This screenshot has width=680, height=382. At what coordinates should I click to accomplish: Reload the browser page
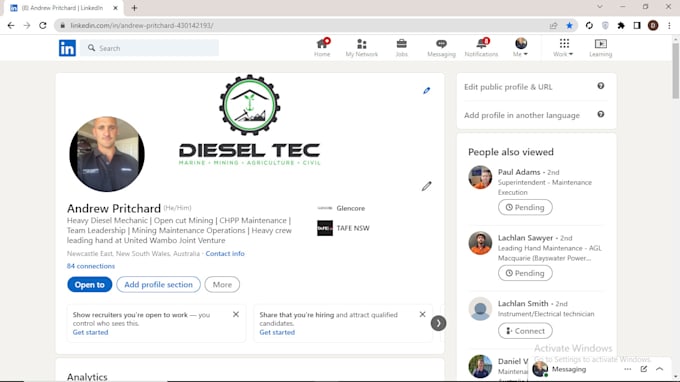pyautogui.click(x=42, y=26)
